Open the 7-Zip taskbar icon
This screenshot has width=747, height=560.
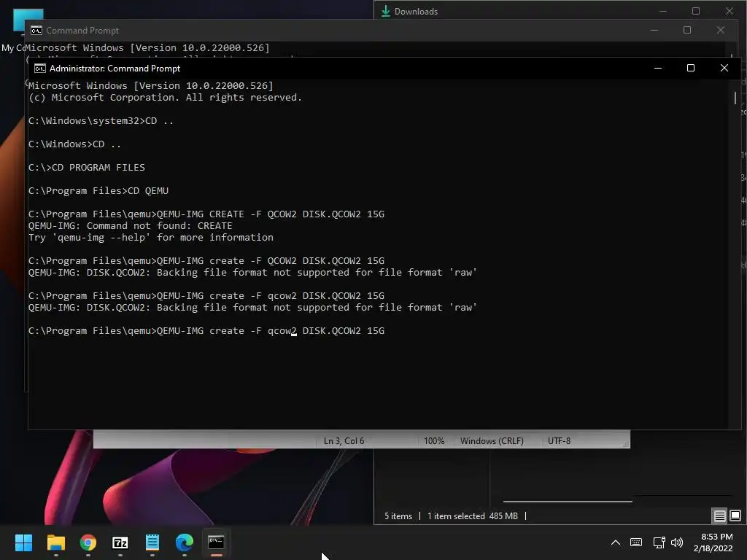[x=120, y=542]
